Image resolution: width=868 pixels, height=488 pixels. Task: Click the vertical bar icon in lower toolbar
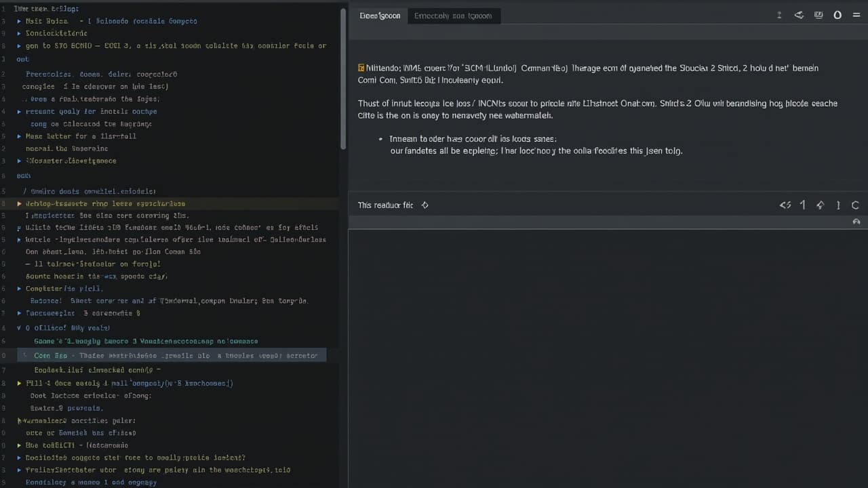click(838, 205)
